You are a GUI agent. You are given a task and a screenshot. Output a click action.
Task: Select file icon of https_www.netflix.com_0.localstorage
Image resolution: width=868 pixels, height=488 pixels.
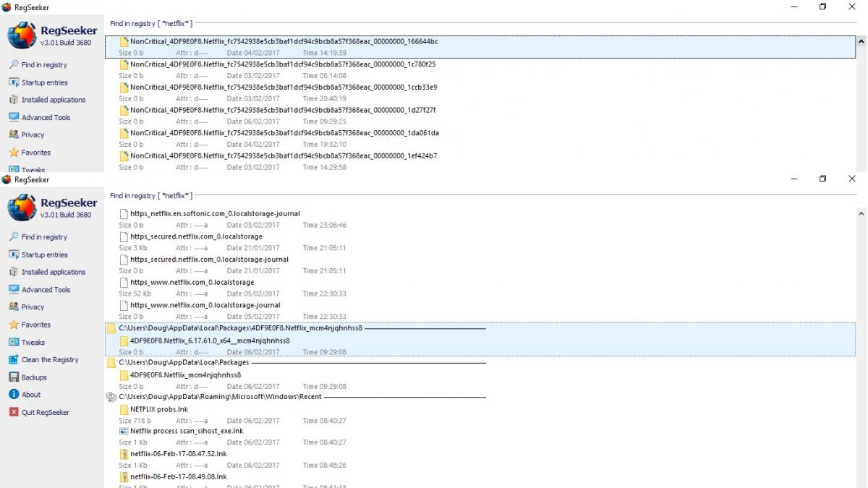pos(124,282)
